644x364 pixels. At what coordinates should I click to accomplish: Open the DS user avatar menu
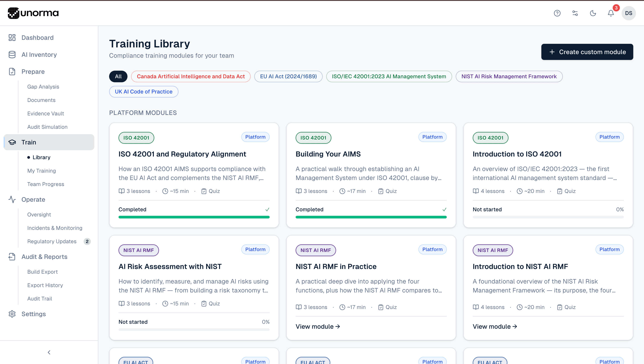point(629,13)
